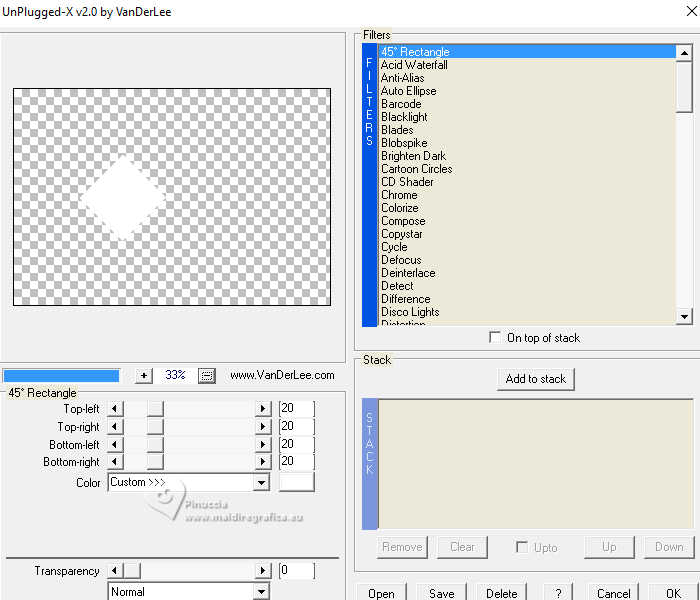Select the Acid Waterfall filter
This screenshot has height=600, width=700.
tap(527, 65)
